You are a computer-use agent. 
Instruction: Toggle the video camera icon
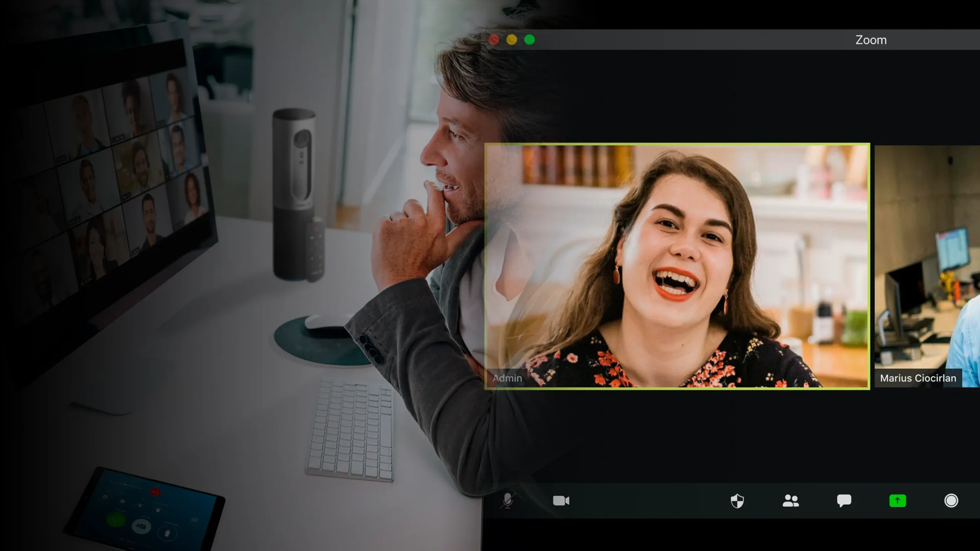[561, 500]
